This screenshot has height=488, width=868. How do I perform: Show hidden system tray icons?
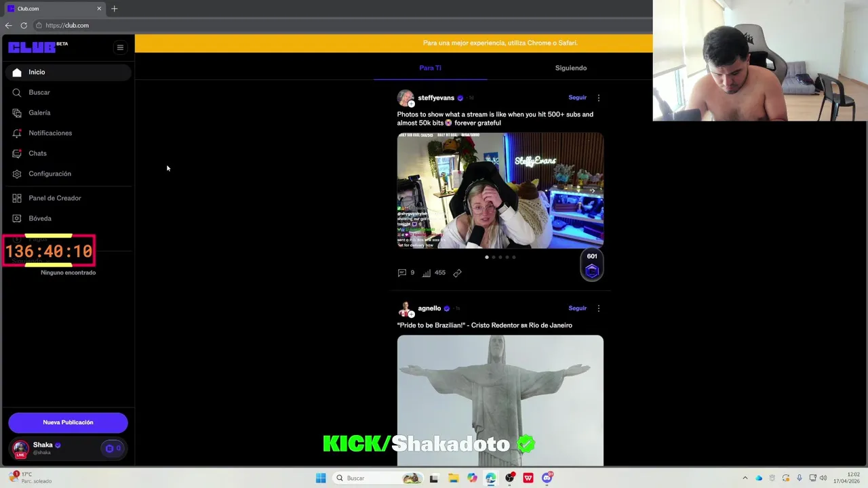point(745,478)
